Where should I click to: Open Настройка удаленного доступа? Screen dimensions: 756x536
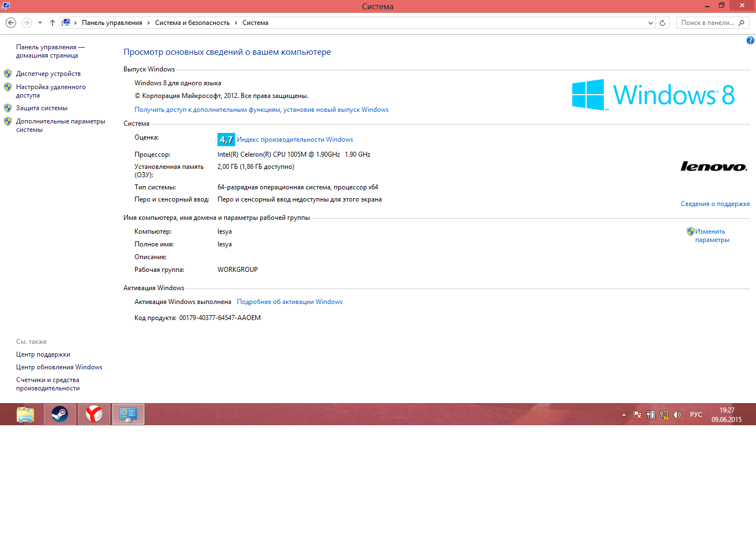pos(50,91)
